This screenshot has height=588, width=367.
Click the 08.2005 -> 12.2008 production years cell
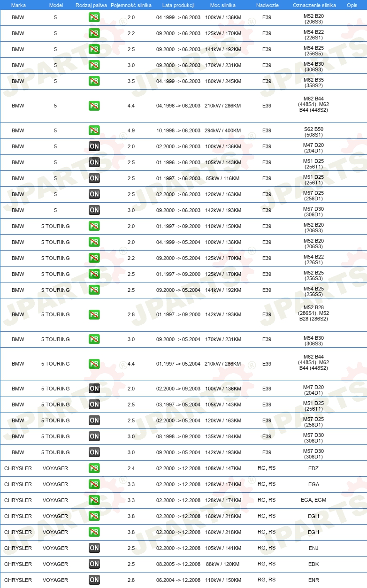click(178, 564)
